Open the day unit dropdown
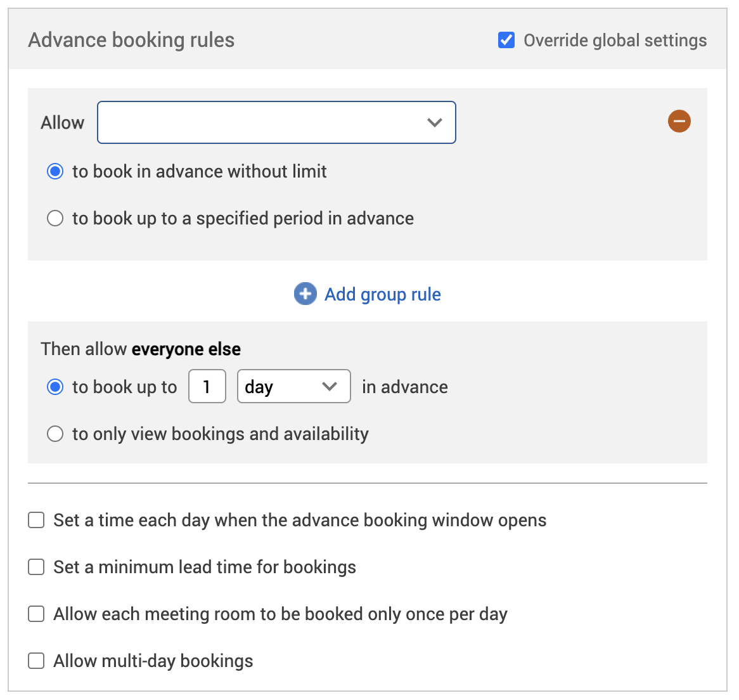This screenshot has width=739, height=700. [293, 386]
